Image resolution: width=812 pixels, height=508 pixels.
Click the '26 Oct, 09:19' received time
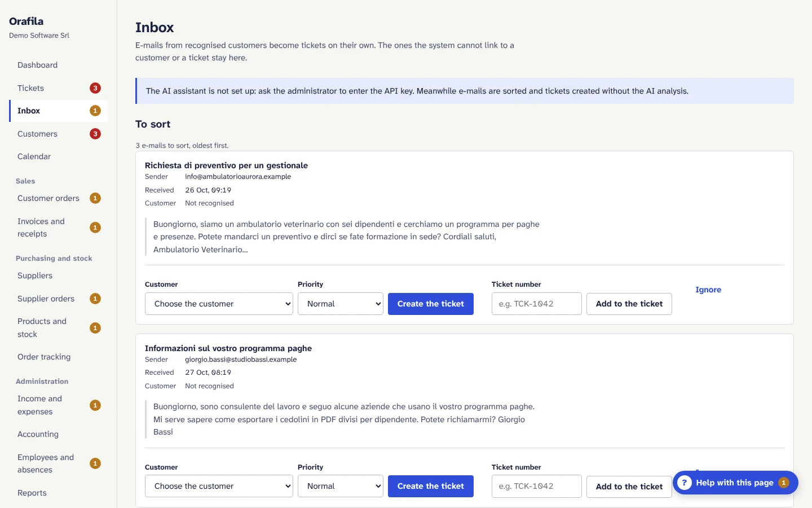pyautogui.click(x=208, y=190)
